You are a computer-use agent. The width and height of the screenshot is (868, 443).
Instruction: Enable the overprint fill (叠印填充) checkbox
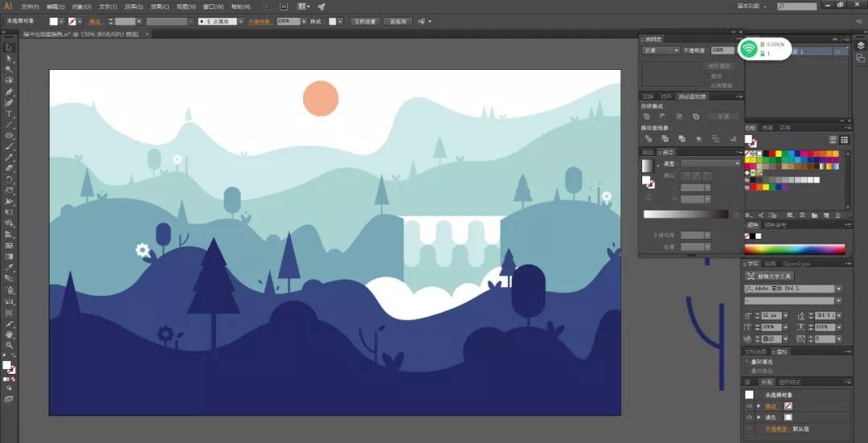(x=747, y=363)
